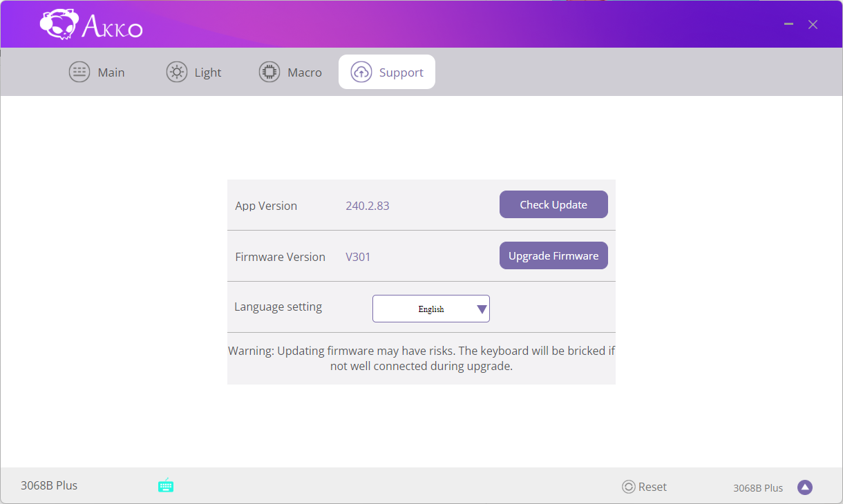
Task: Open the Macro tab
Action: [290, 72]
